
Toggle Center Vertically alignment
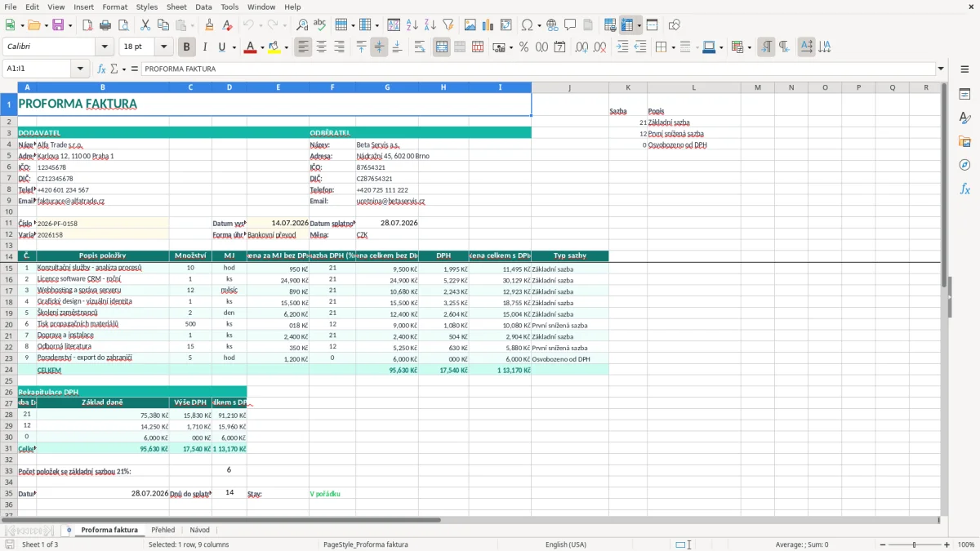point(379,47)
